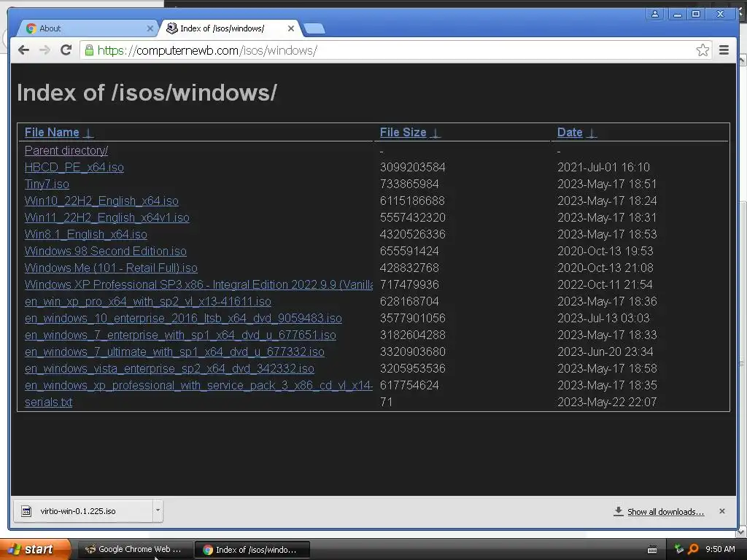Select the Index of /isos/windows/ tab
The image size is (747, 560).
[x=230, y=28]
